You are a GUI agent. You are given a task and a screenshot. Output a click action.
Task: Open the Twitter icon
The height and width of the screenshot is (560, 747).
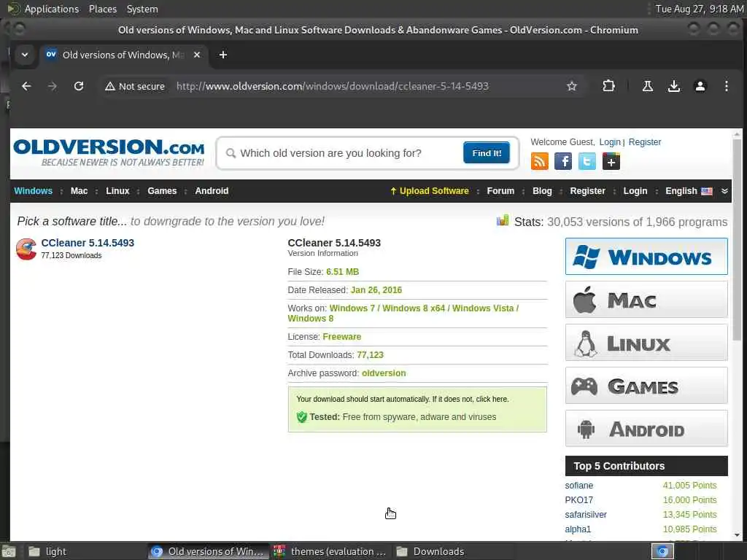(x=587, y=161)
